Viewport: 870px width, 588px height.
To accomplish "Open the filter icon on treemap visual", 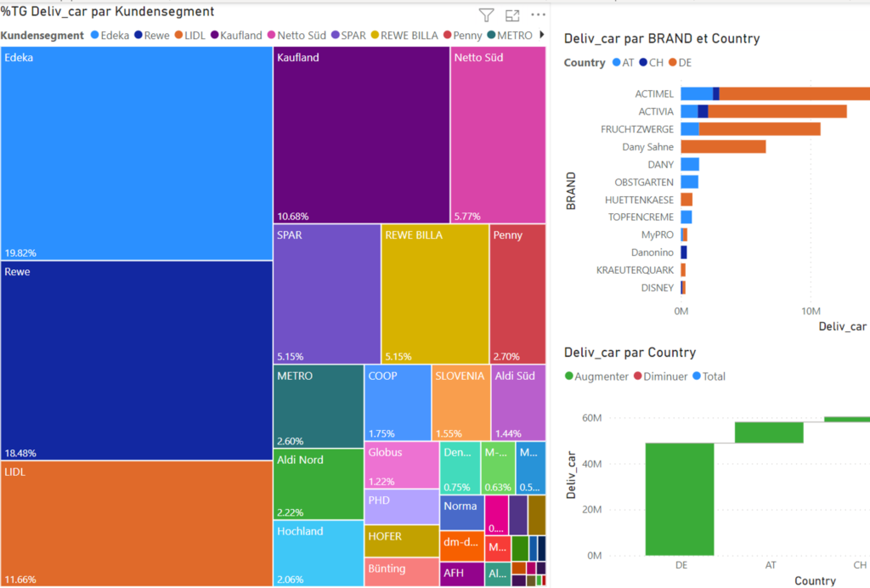I will click(486, 15).
